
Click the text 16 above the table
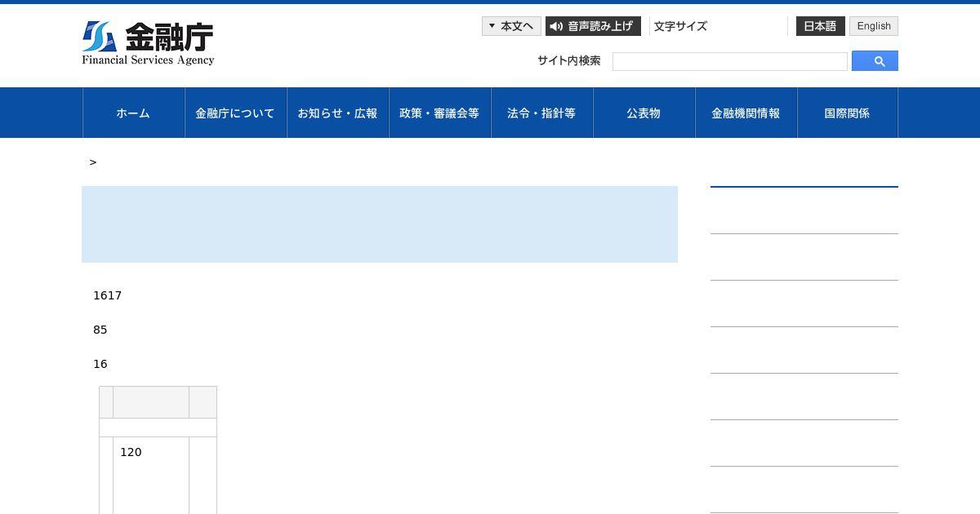(x=100, y=364)
